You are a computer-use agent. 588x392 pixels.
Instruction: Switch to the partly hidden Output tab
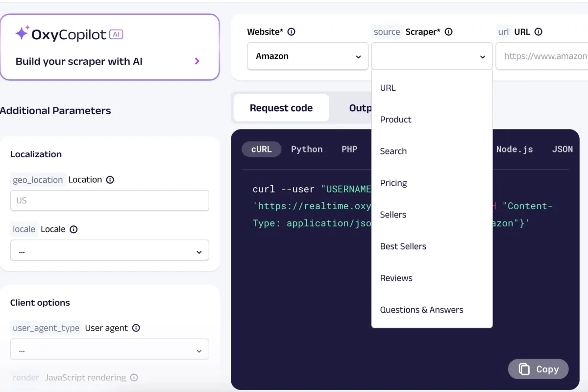360,108
